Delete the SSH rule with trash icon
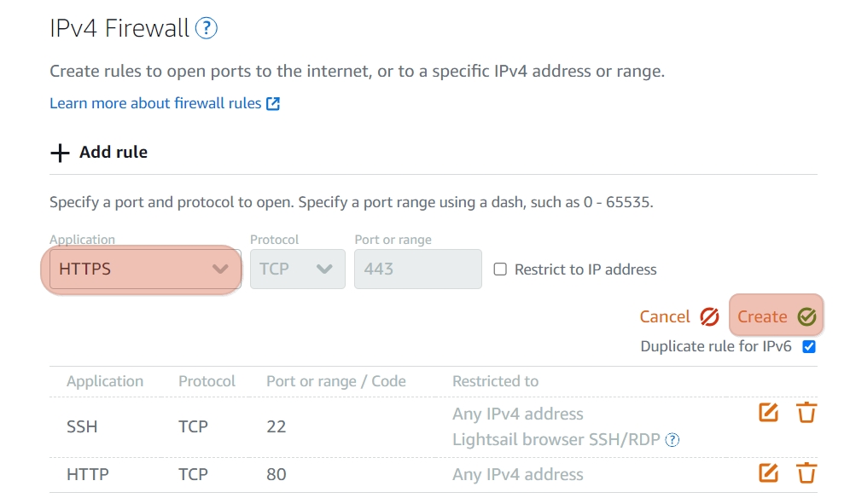 coord(806,413)
